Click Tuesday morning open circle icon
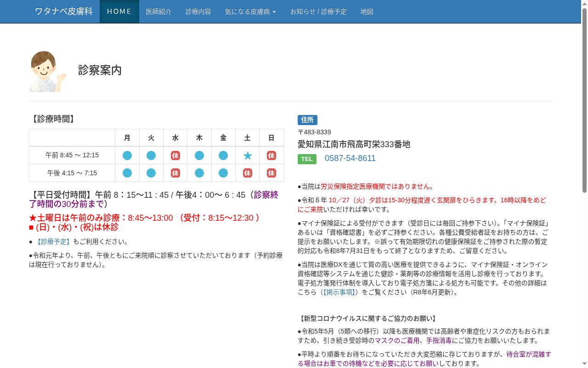The height and width of the screenshot is (368, 588). (x=151, y=155)
